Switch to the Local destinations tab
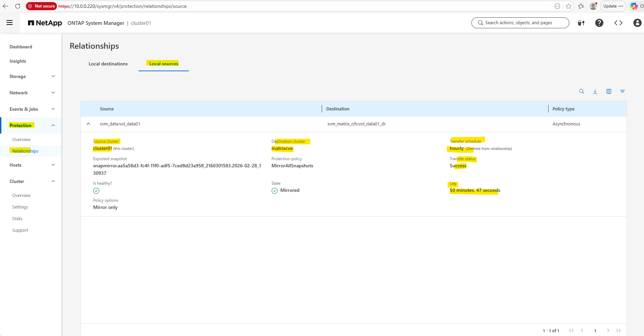Viewport: 644px width, 336px height. 108,64
